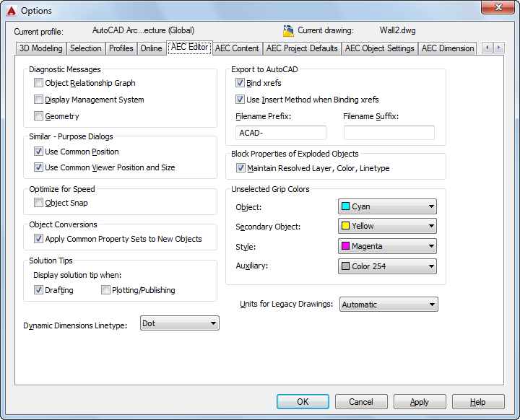
Task: Open the 3D Modeling tab
Action: pyautogui.click(x=40, y=48)
